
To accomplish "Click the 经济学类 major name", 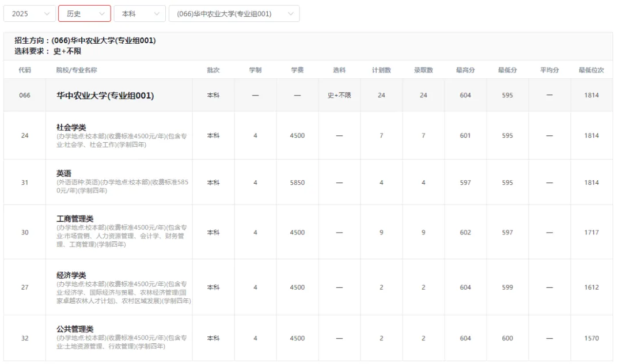I will pyautogui.click(x=71, y=275).
